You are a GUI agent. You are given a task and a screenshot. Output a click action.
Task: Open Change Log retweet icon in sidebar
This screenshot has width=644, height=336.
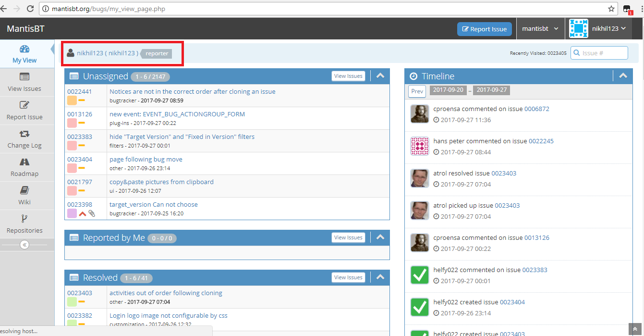[24, 134]
